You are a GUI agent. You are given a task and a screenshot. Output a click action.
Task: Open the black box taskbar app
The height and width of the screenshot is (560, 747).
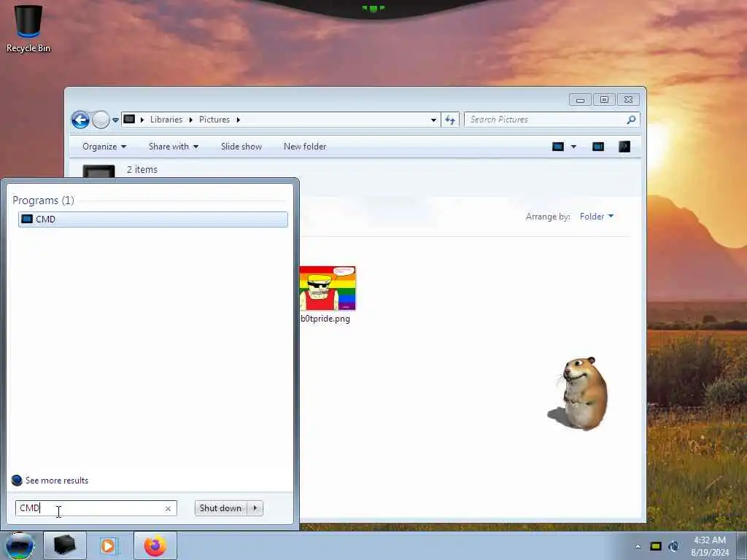[65, 545]
